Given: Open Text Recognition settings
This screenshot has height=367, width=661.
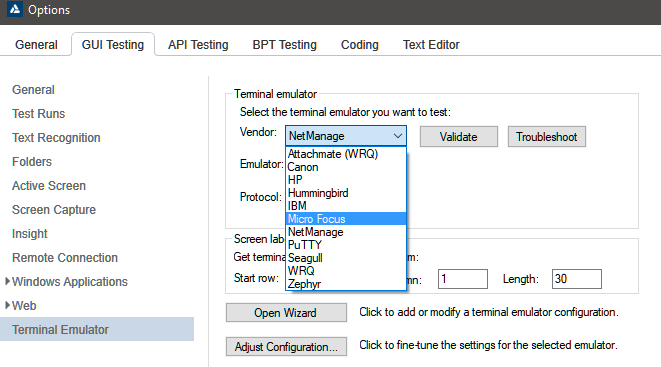Looking at the screenshot, I should coord(56,138).
